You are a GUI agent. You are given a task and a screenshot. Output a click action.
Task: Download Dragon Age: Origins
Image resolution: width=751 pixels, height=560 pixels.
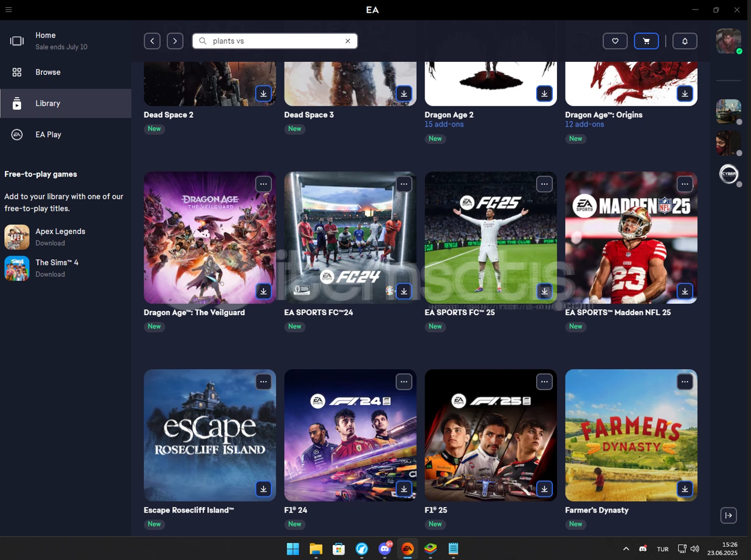(685, 94)
